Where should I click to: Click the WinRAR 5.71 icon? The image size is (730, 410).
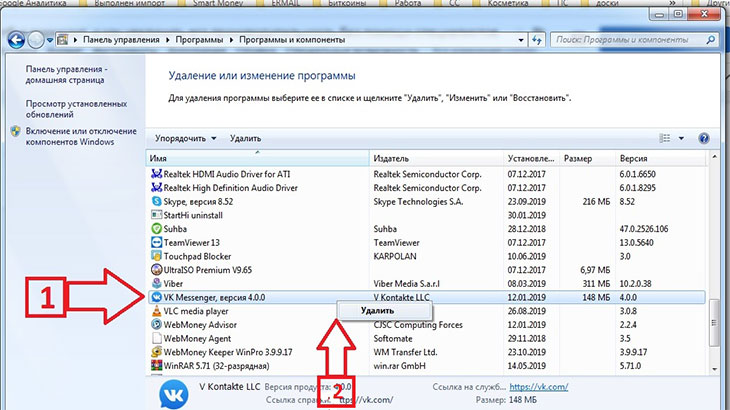[x=156, y=366]
